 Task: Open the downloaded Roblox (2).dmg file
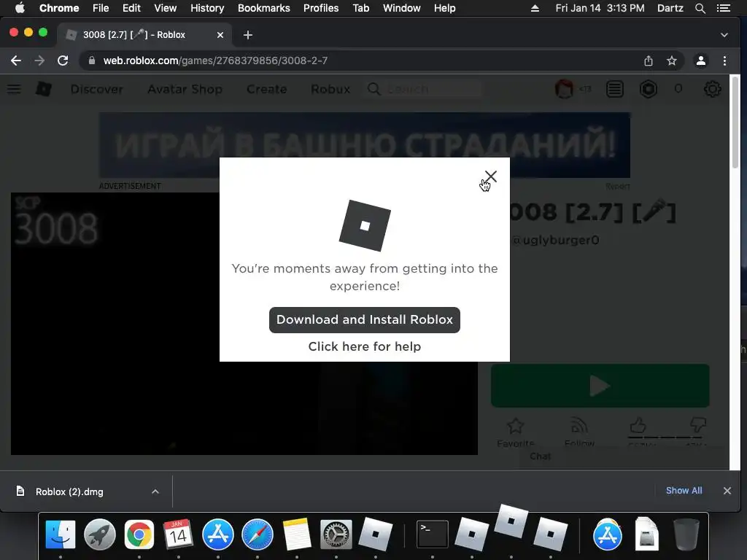tap(69, 491)
